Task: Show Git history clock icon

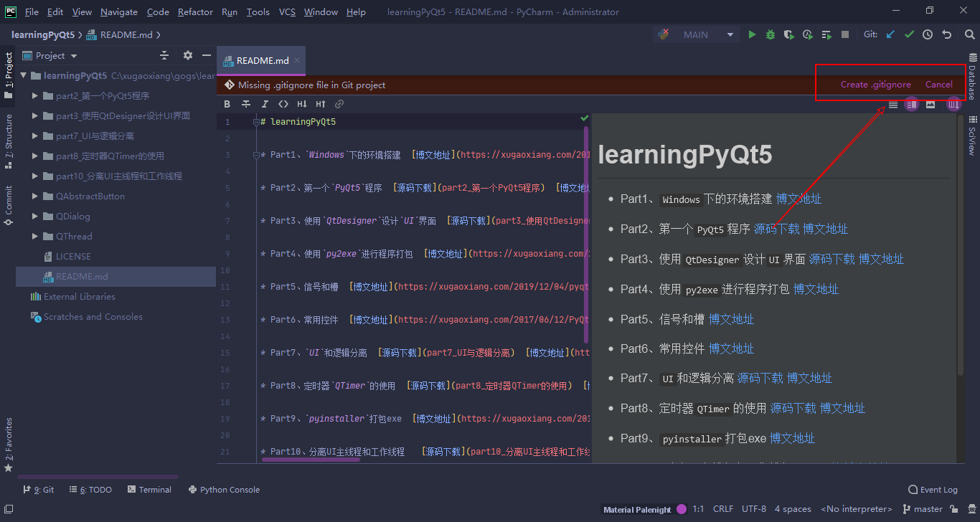Action: [x=928, y=34]
